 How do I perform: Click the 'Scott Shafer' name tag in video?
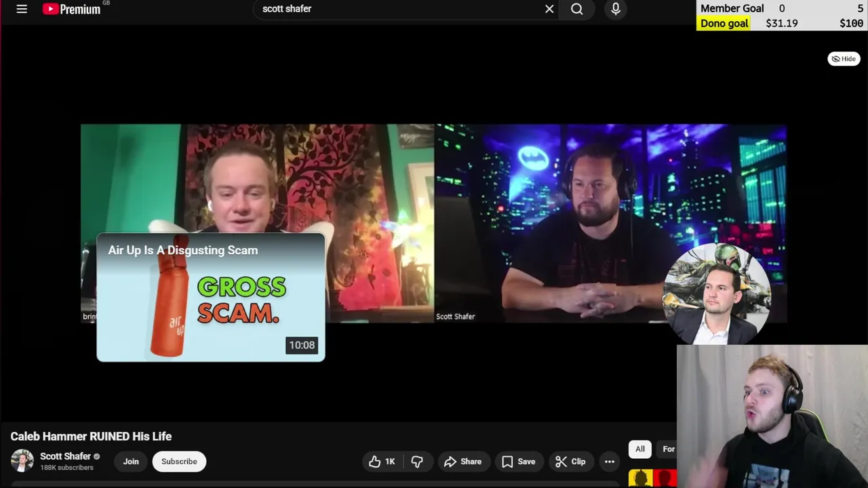click(455, 317)
